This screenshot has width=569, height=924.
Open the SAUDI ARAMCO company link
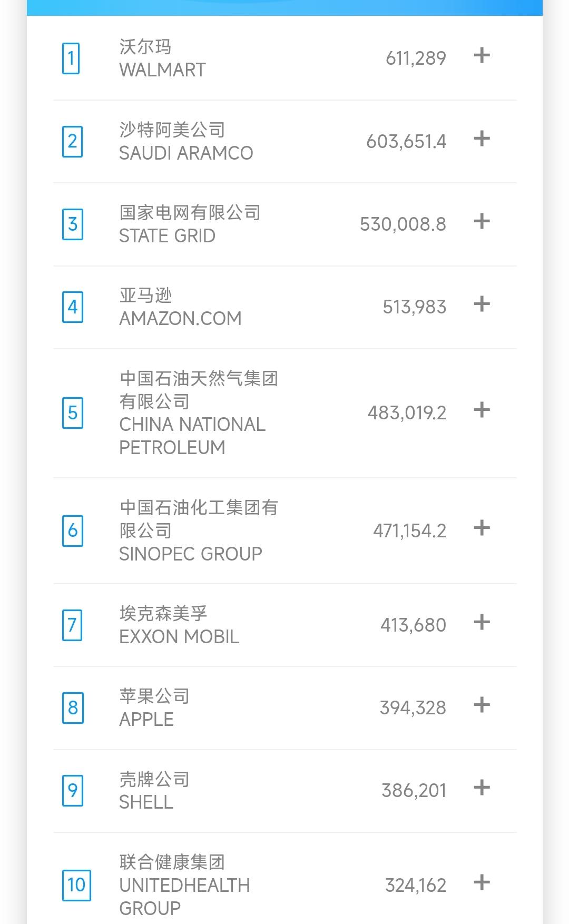186,153
